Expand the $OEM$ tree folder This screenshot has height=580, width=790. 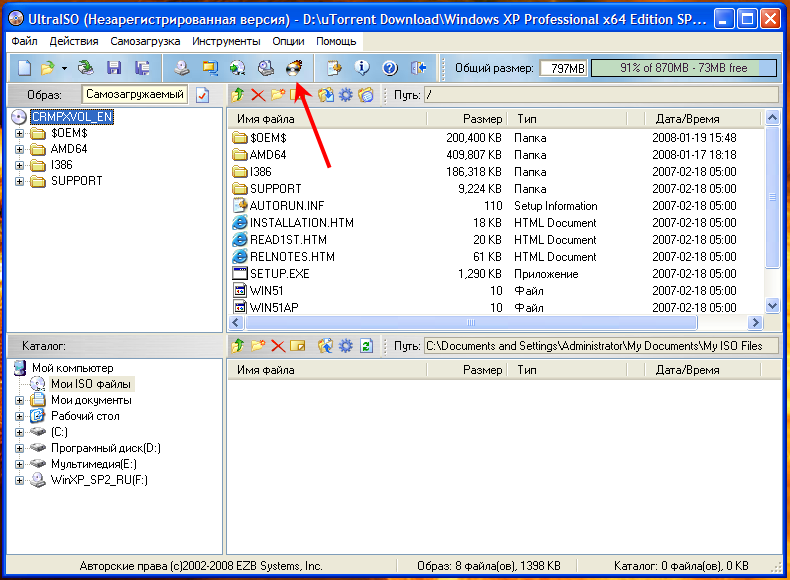pos(19,134)
